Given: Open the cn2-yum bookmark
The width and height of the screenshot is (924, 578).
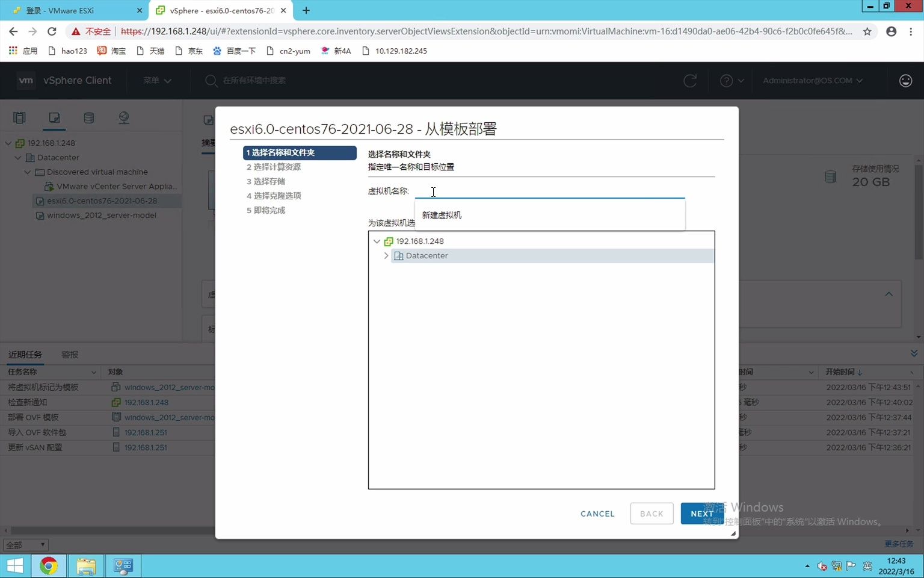Looking at the screenshot, I should tap(288, 51).
